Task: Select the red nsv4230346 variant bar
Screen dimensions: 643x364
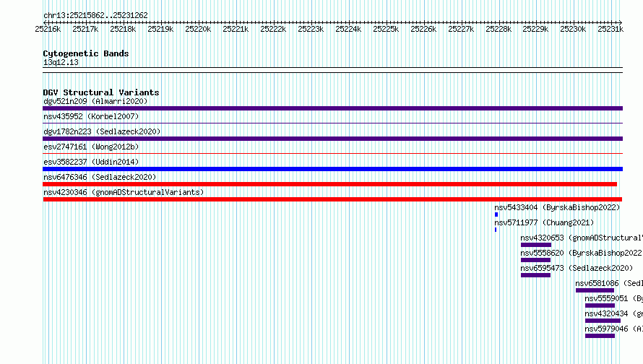Action: (x=332, y=199)
